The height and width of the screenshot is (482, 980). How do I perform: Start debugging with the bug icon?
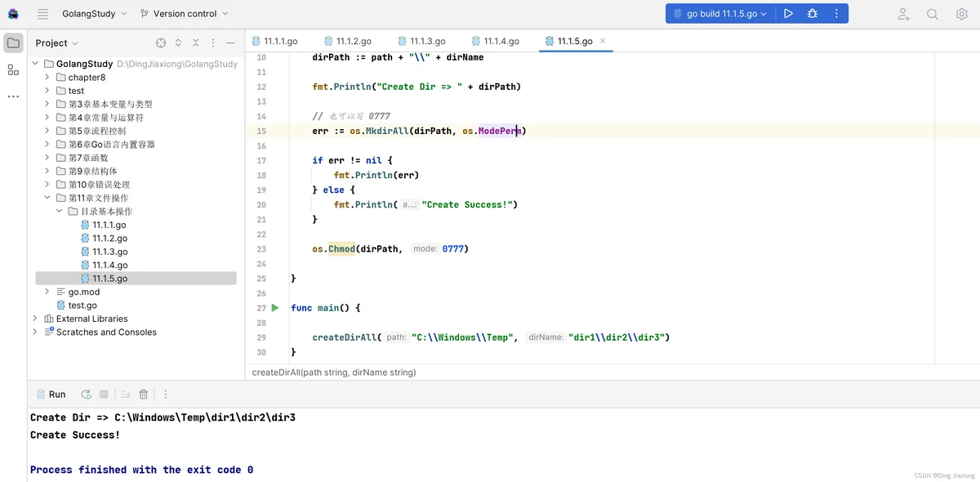(812, 14)
